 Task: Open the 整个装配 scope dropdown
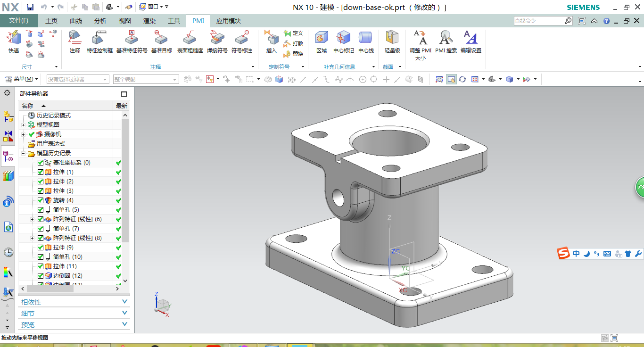coord(146,79)
